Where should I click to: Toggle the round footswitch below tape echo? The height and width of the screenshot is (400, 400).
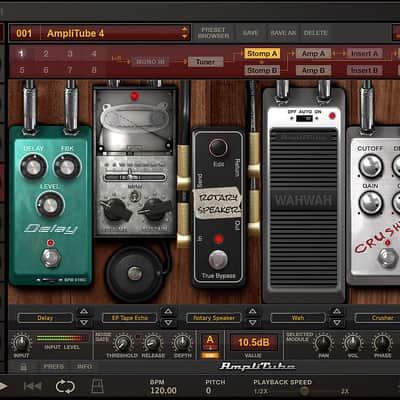click(135, 273)
